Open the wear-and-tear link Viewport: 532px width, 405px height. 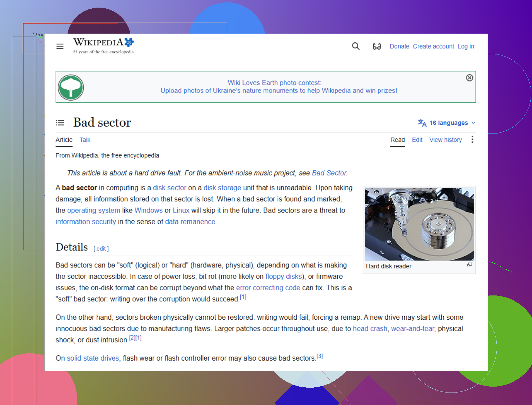pos(413,328)
